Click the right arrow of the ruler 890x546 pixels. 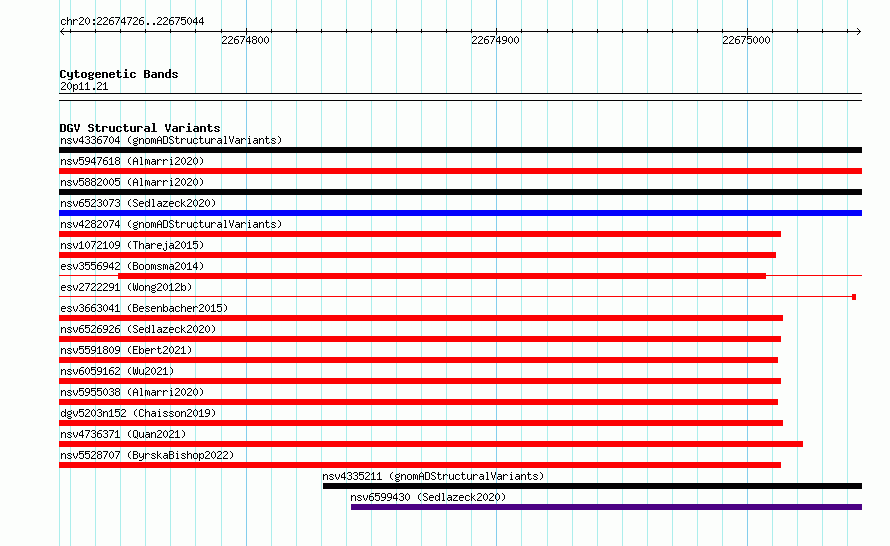coord(859,32)
